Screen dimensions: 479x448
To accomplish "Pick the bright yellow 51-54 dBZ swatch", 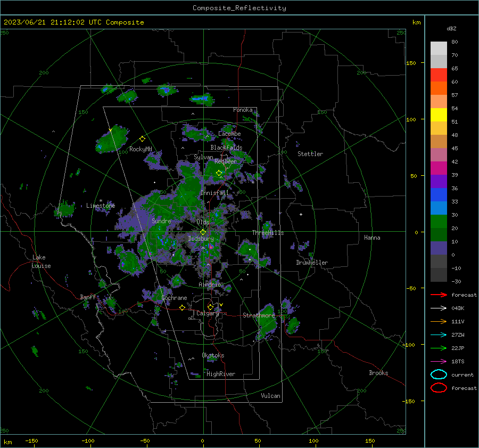I will [x=439, y=115].
